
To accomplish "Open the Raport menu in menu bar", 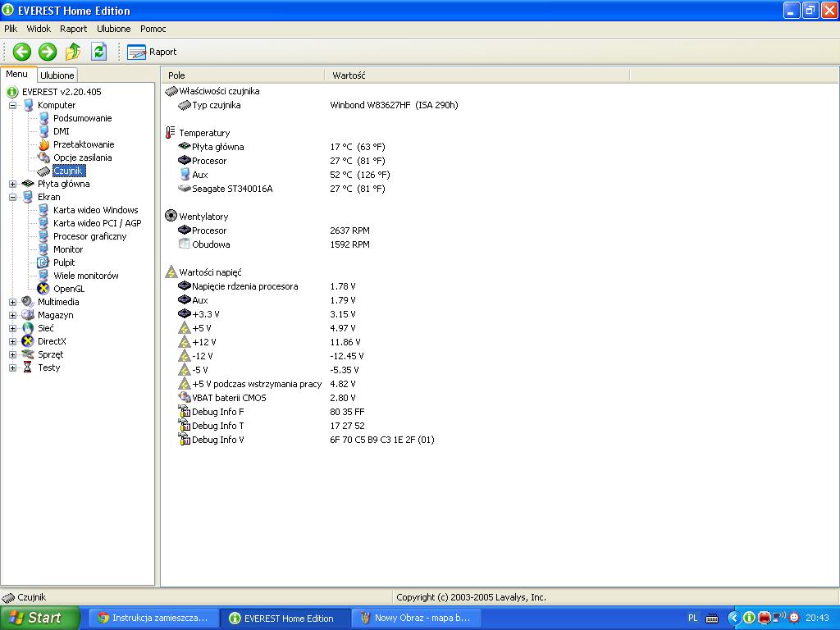I will click(73, 29).
